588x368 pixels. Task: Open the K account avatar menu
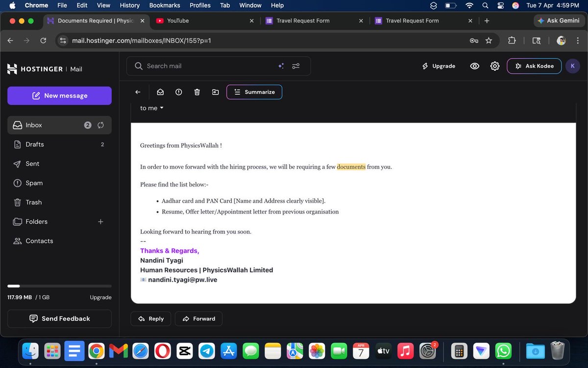573,66
